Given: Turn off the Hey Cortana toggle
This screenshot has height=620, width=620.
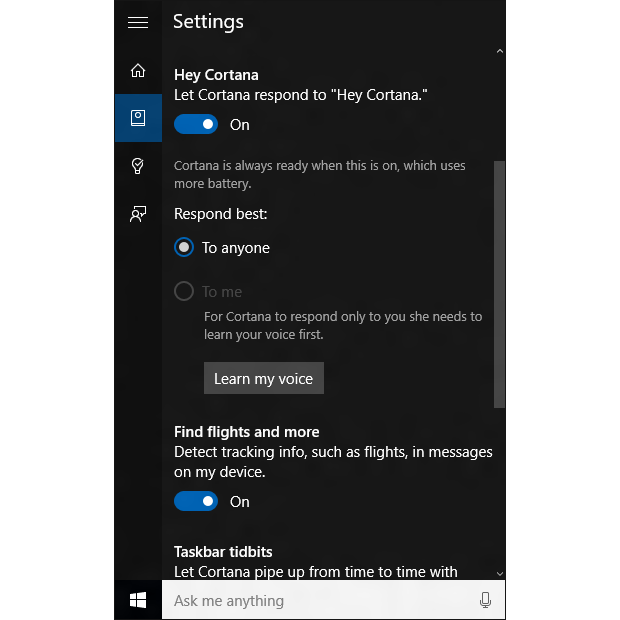Looking at the screenshot, I should (x=196, y=125).
